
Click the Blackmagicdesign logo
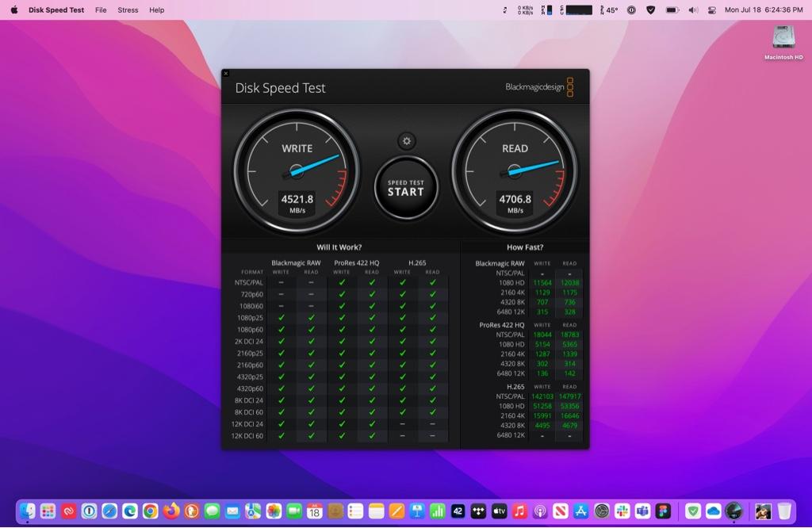[539, 87]
